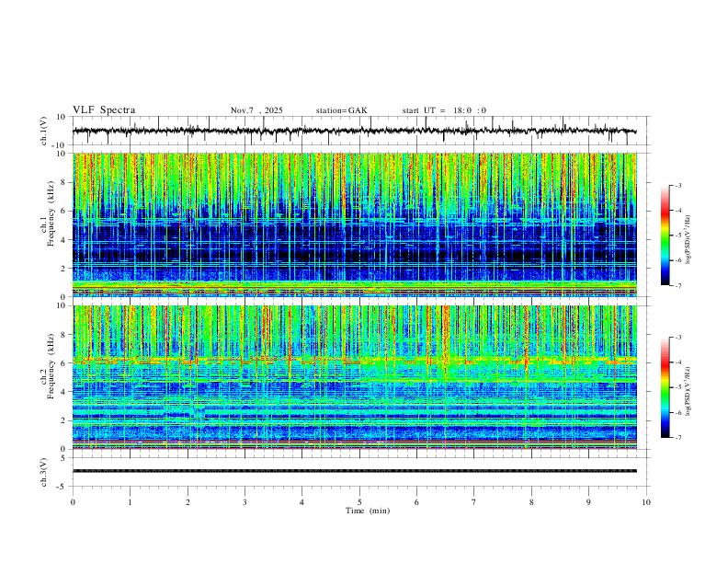Select the date text 'Nov.7 , 2025'
This screenshot has width=728, height=563.
[256, 110]
